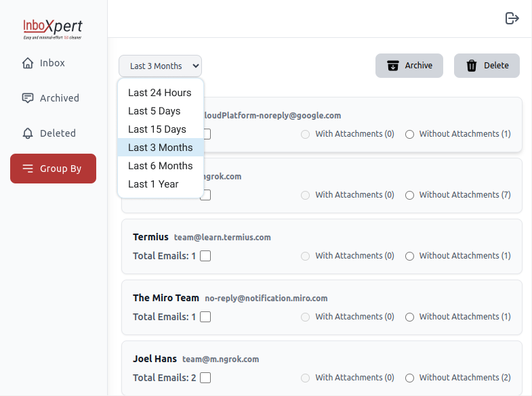The height and width of the screenshot is (396, 532).
Task: Pick Last 6 Months option
Action: point(160,166)
